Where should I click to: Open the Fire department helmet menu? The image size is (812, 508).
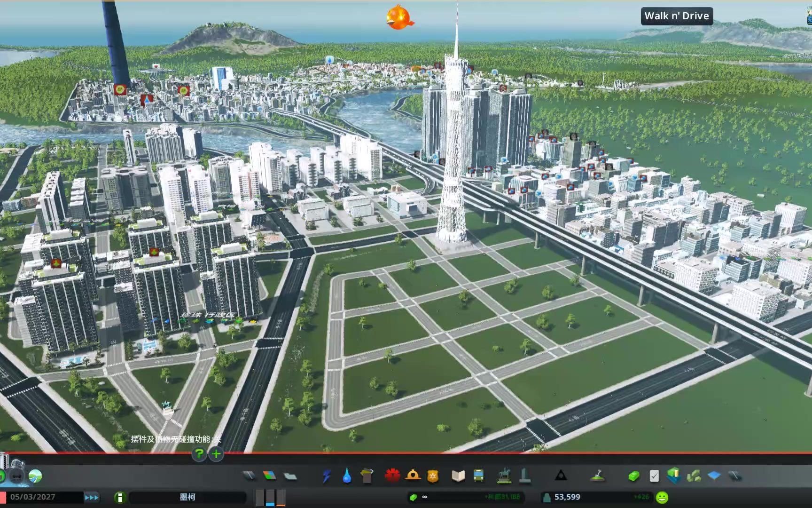tap(413, 476)
